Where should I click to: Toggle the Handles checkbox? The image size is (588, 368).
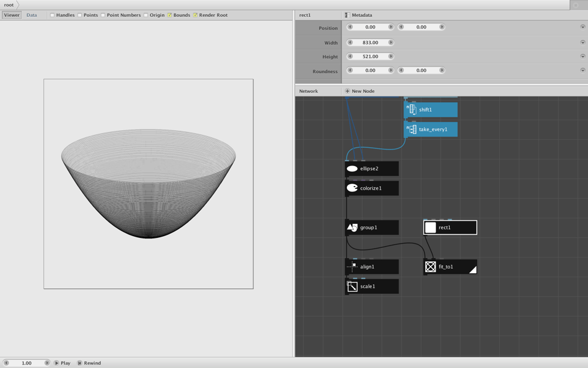pyautogui.click(x=52, y=15)
